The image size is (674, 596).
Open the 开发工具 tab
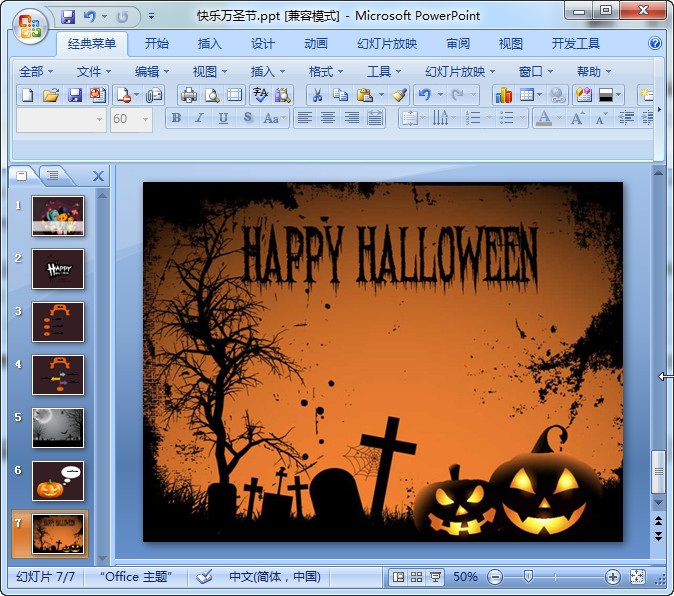(576, 43)
